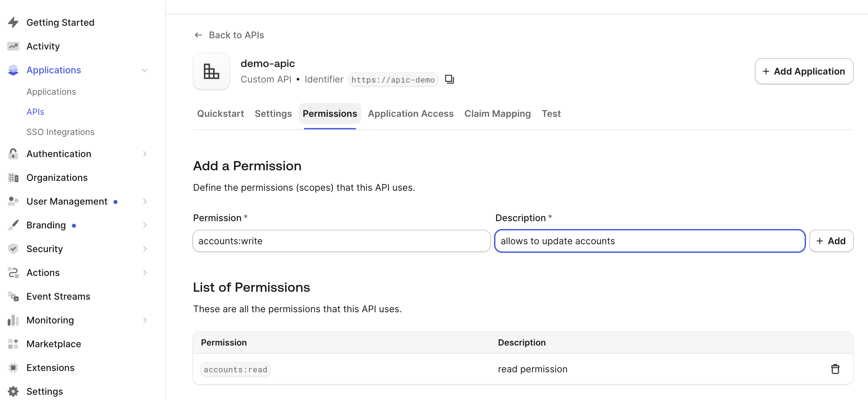Click the Add Application button

804,71
